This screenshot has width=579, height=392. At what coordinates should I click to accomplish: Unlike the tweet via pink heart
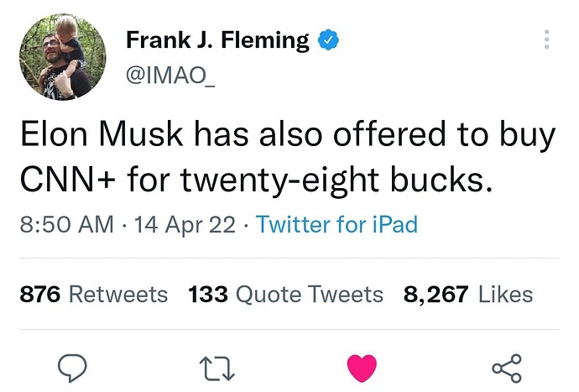[362, 368]
